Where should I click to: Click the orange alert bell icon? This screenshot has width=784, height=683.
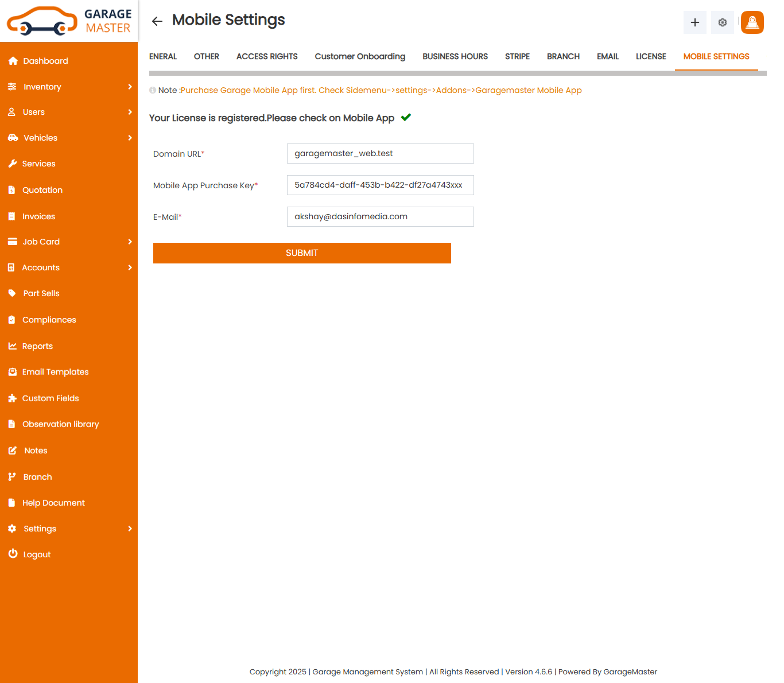(752, 22)
